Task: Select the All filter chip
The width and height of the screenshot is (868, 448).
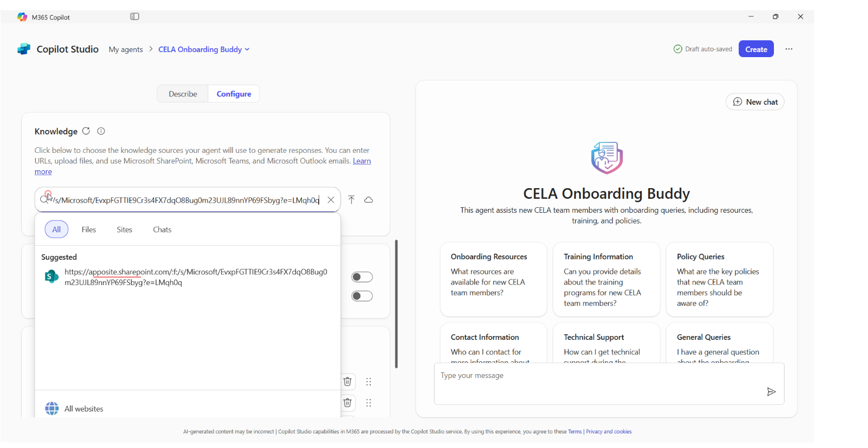Action: coord(57,230)
